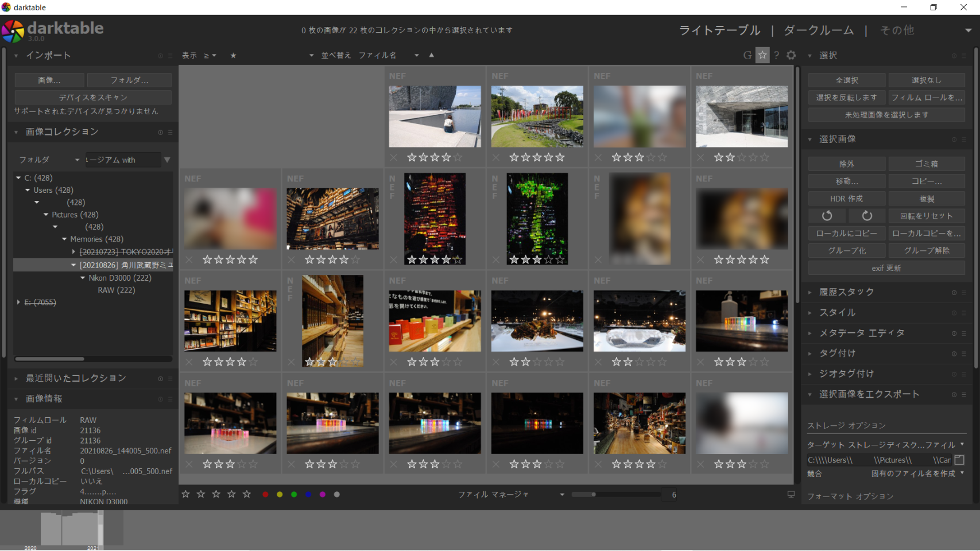Click the X reject icon on first thumbnail
Viewport: 980px width, 551px height.
[x=394, y=157]
